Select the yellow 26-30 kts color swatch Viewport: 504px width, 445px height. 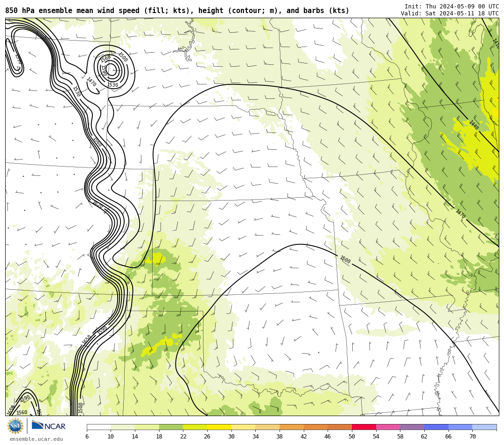pos(219,427)
